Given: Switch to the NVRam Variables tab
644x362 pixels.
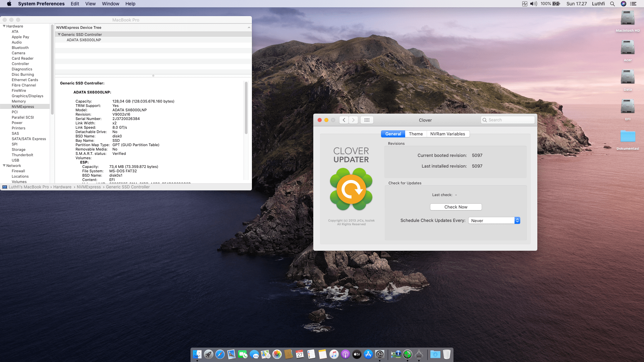Looking at the screenshot, I should (x=447, y=134).
